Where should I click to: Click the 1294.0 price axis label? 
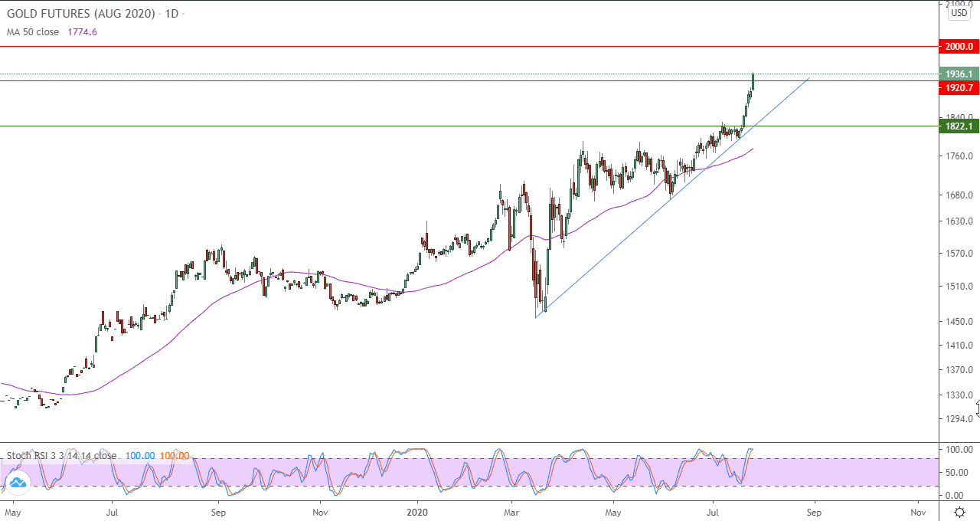[x=959, y=418]
